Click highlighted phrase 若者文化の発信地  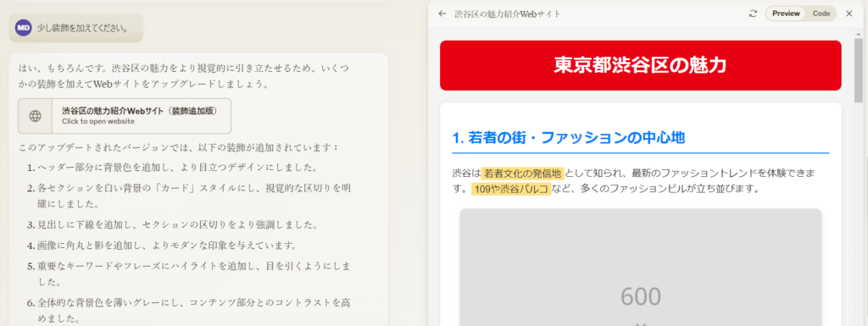point(522,174)
